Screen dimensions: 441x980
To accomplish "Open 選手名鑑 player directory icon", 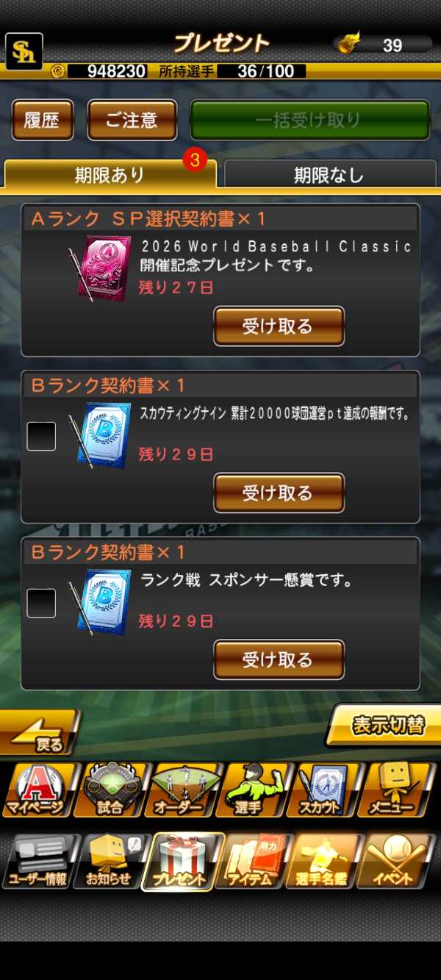I will tap(325, 862).
